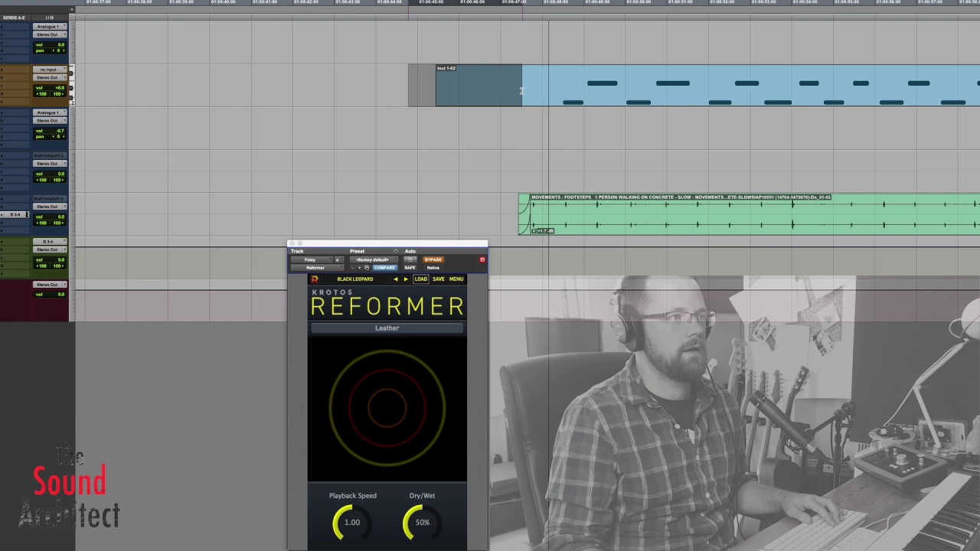The height and width of the screenshot is (551, 980).
Task: Click the BLACK LEOPARD preset name
Action: click(355, 279)
